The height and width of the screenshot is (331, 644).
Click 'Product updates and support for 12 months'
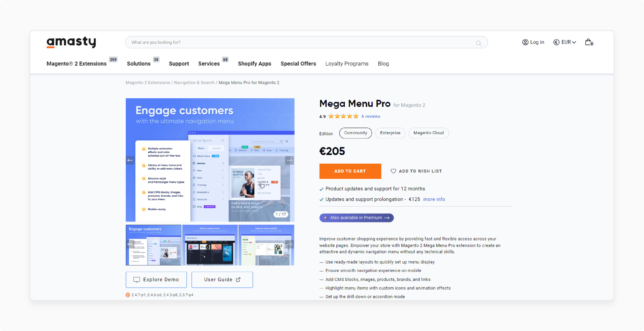click(x=375, y=189)
